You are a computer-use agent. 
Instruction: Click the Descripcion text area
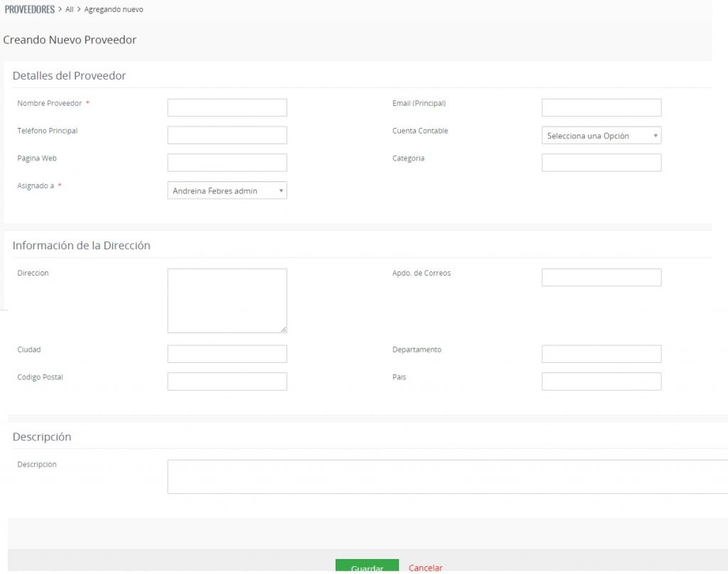pos(448,477)
